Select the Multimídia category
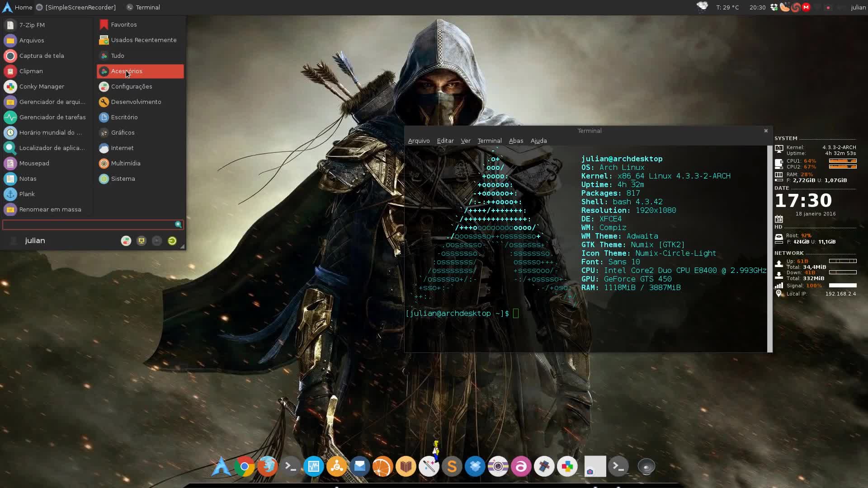 pyautogui.click(x=140, y=163)
